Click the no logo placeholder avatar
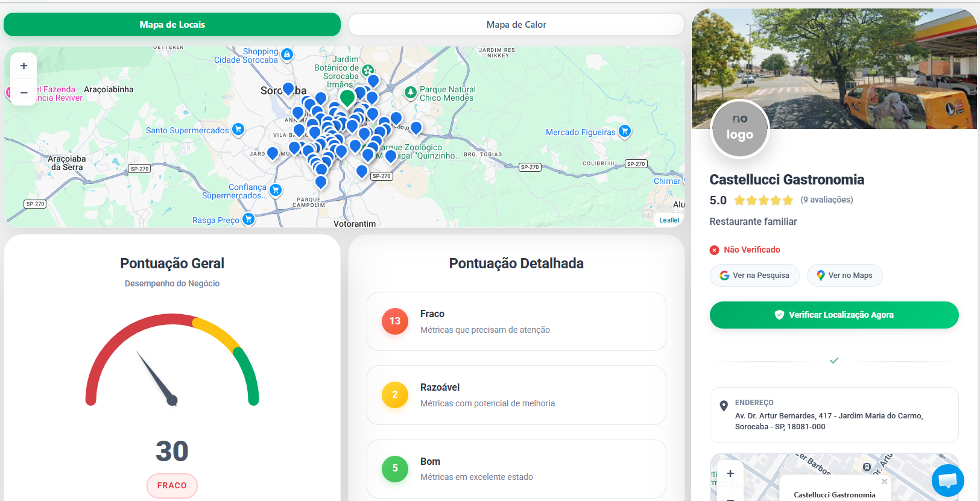The width and height of the screenshot is (980, 501). [739, 128]
